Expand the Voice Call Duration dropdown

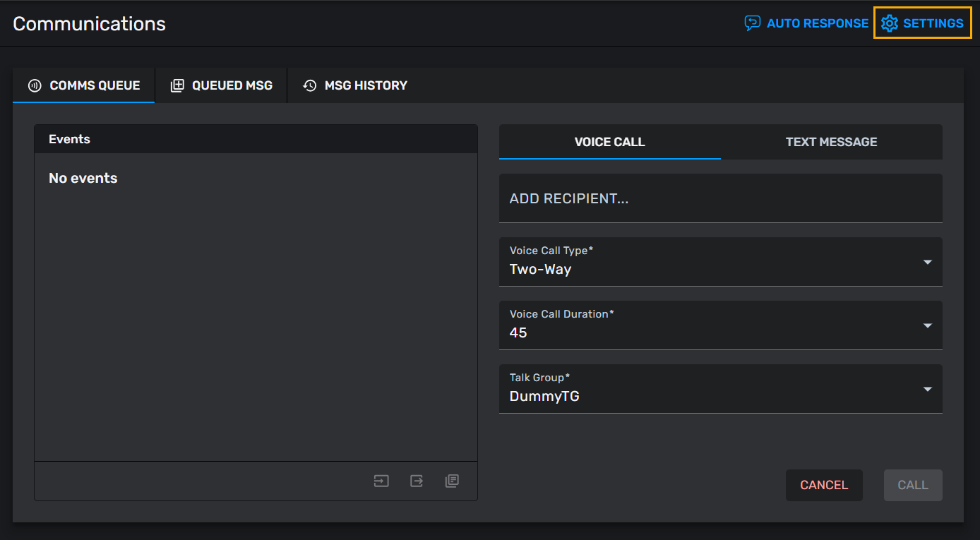click(x=927, y=325)
